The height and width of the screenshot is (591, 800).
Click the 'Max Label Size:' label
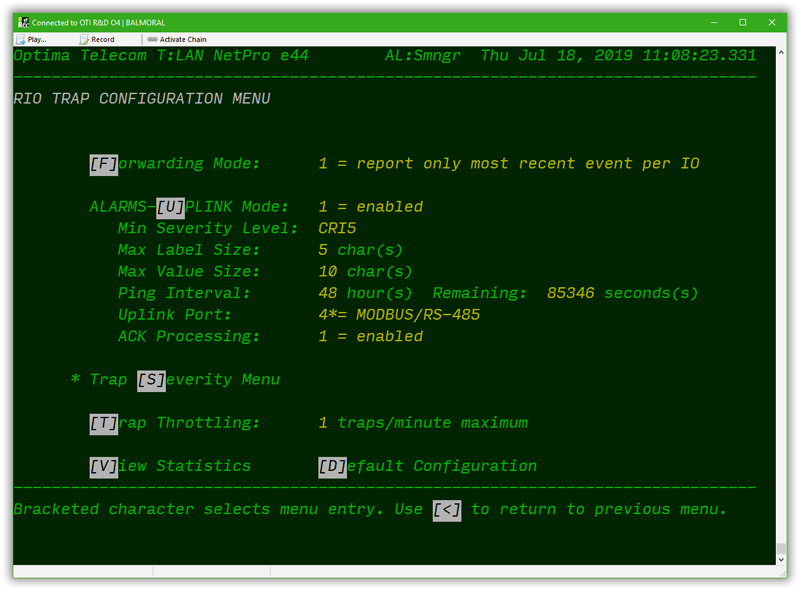[x=189, y=250]
